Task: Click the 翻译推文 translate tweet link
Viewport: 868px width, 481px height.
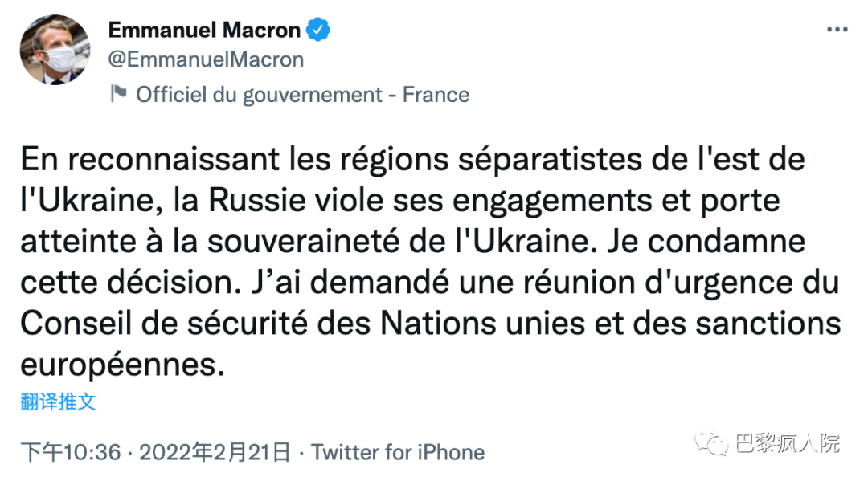Action: click(58, 402)
